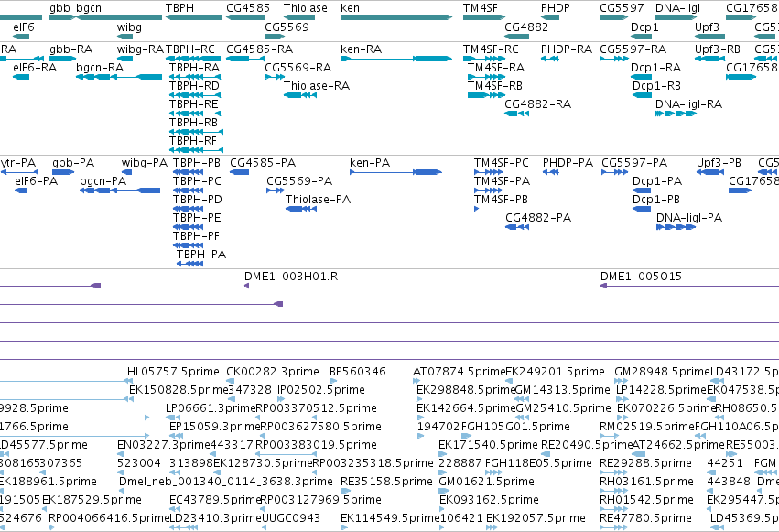
Task: Click the eIF6 gene label
Action: pyautogui.click(x=24, y=27)
